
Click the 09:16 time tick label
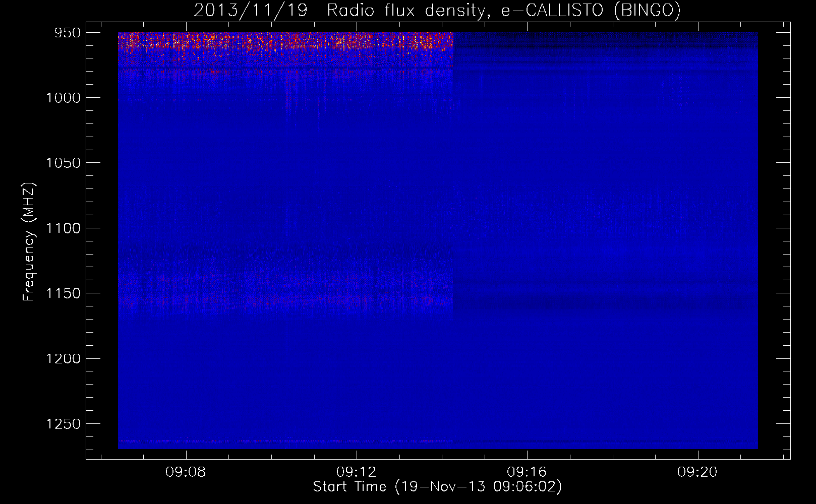click(x=527, y=472)
